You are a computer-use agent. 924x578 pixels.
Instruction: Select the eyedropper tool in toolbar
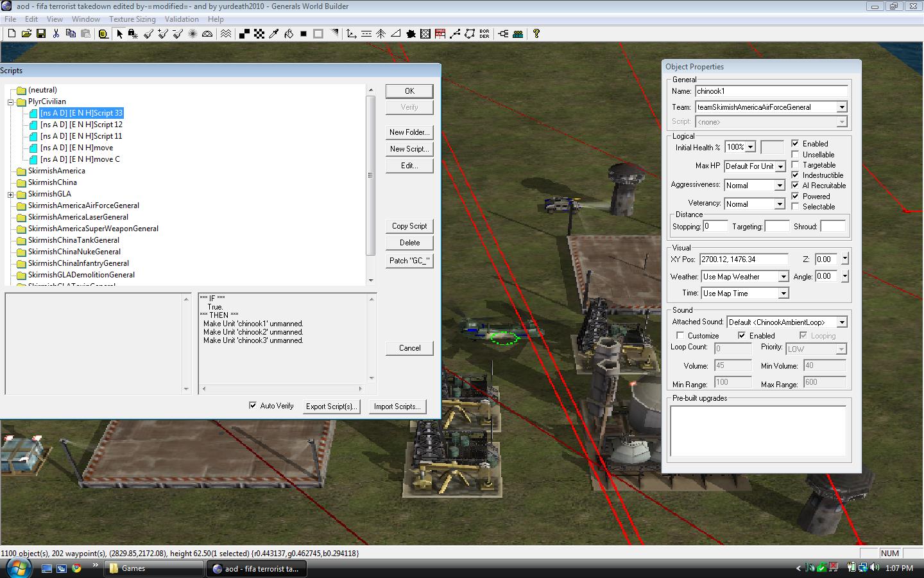coord(274,34)
